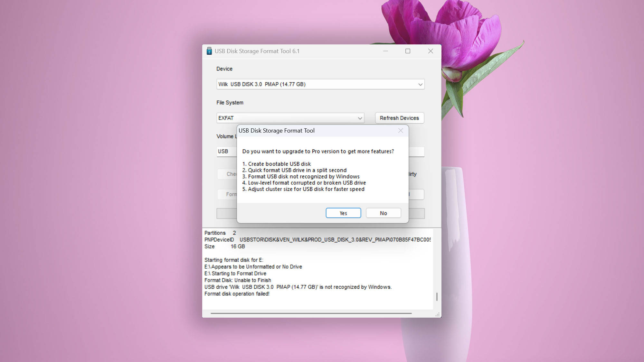Image resolution: width=644 pixels, height=362 pixels.
Task: Click 'Format disk operation failed!' log line
Action: 237,294
